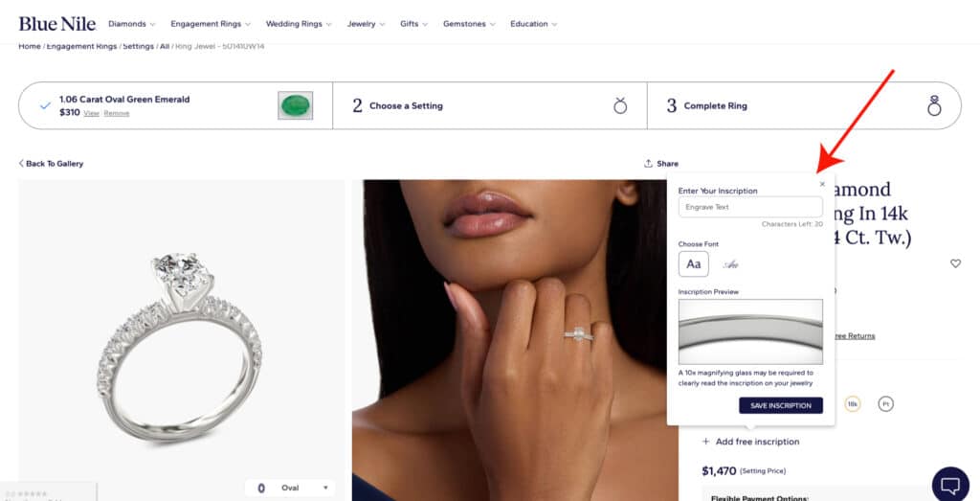980x501 pixels.
Task: Select the Pt platinum metal option
Action: click(885, 404)
